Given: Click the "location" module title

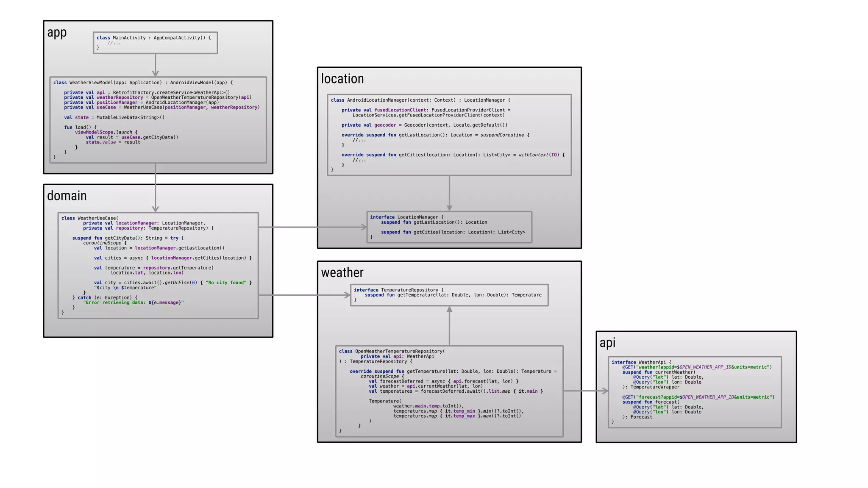Looking at the screenshot, I should [x=342, y=79].
